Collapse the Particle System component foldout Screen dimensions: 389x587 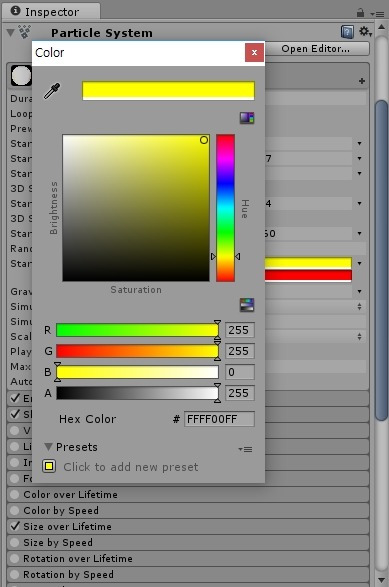pos(10,33)
